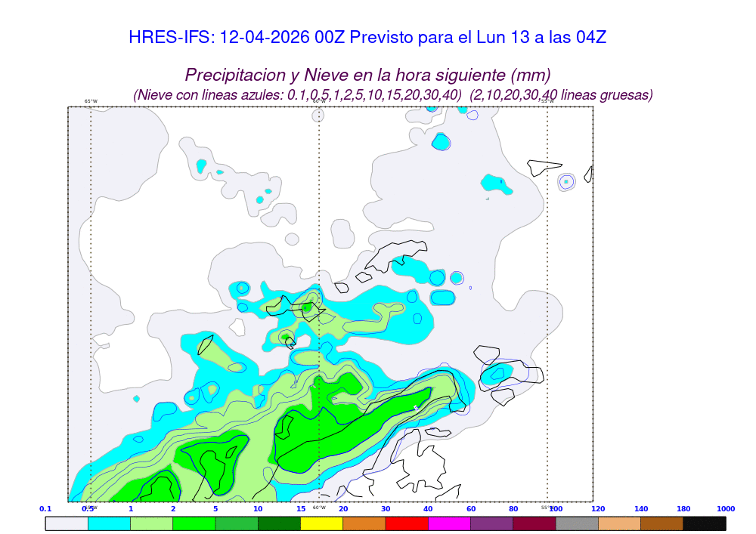
Task: Click the 1000 label on the scale
Action: (x=725, y=509)
